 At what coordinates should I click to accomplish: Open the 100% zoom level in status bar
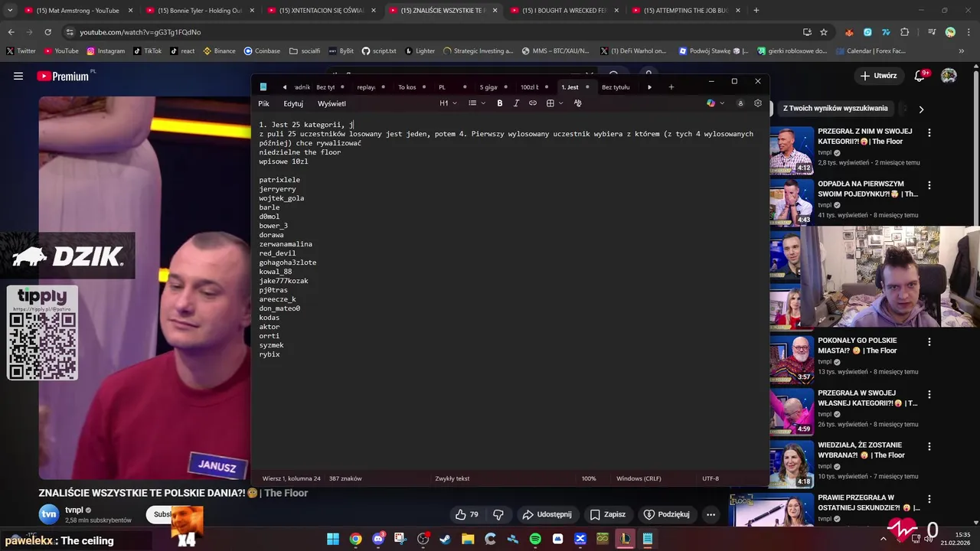pyautogui.click(x=589, y=478)
